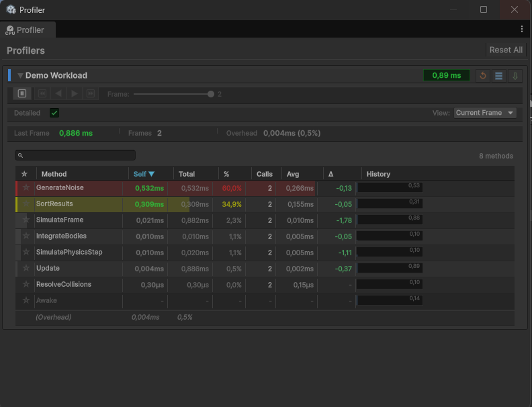
Task: Sort by the Total column header
Action: click(x=187, y=174)
